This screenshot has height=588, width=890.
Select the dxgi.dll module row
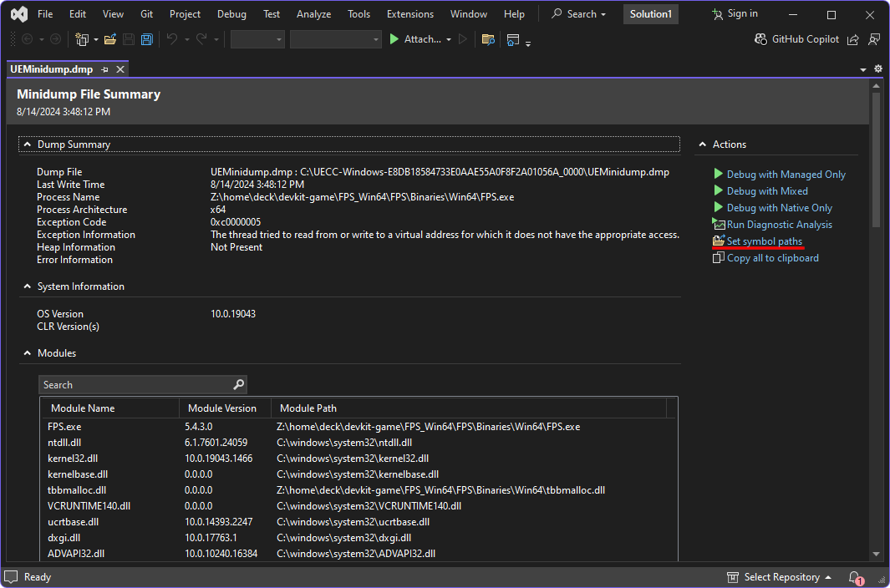pos(359,538)
